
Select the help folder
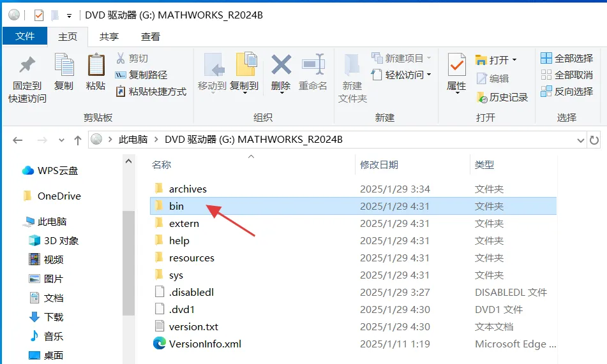[x=353, y=240]
